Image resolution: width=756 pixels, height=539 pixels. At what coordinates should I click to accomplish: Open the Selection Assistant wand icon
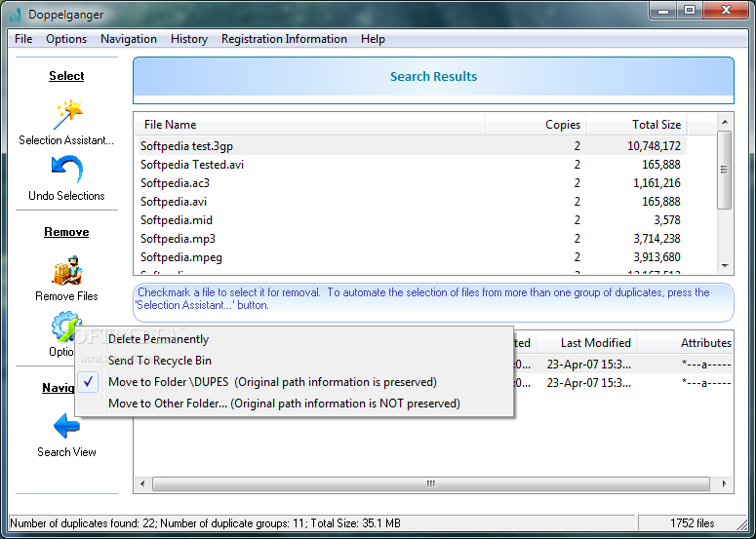[x=67, y=115]
